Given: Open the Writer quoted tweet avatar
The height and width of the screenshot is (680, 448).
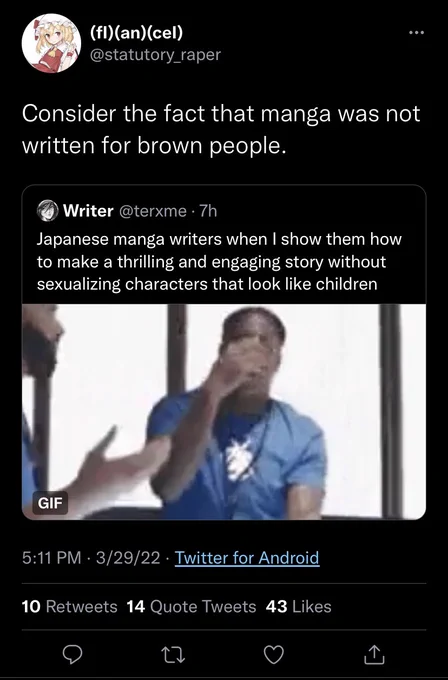Looking at the screenshot, I should pos(48,211).
